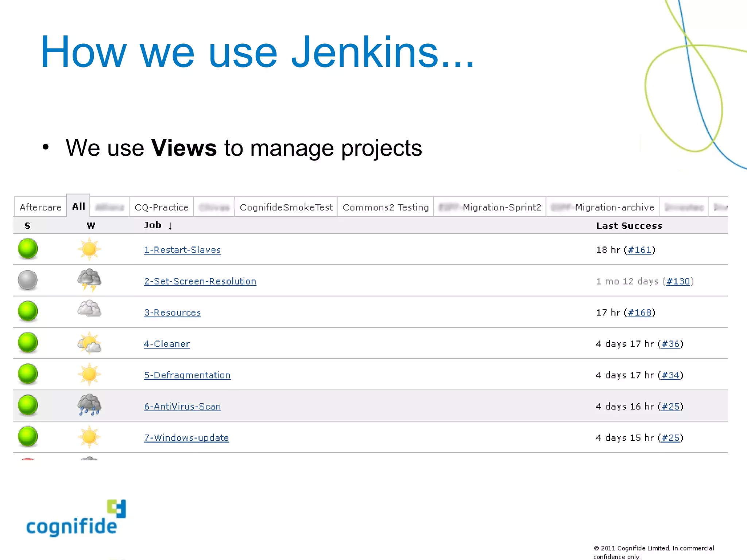747x560 pixels.
Task: Open the 2-Set-Screen-Resolution job link
Action: pos(200,281)
